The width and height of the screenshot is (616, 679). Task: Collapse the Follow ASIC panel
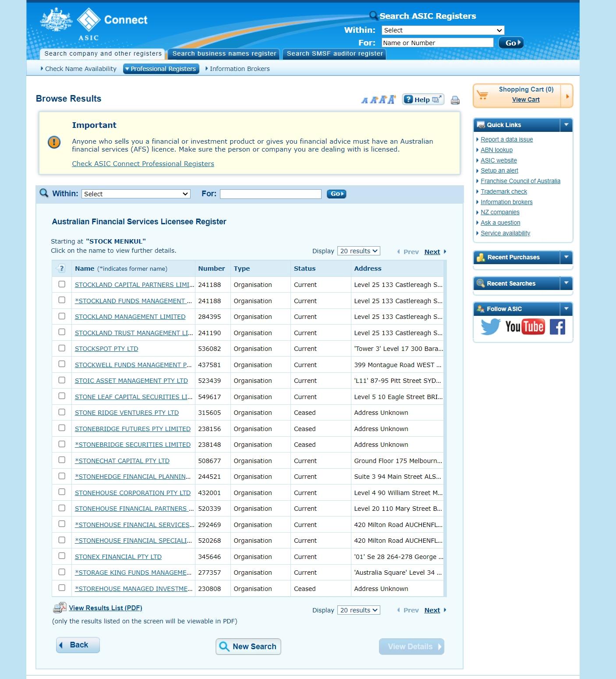pos(566,309)
